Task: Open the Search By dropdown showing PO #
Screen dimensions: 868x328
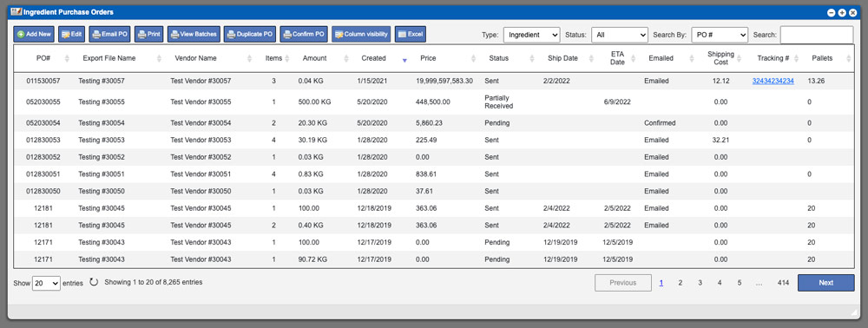Action: 719,35
